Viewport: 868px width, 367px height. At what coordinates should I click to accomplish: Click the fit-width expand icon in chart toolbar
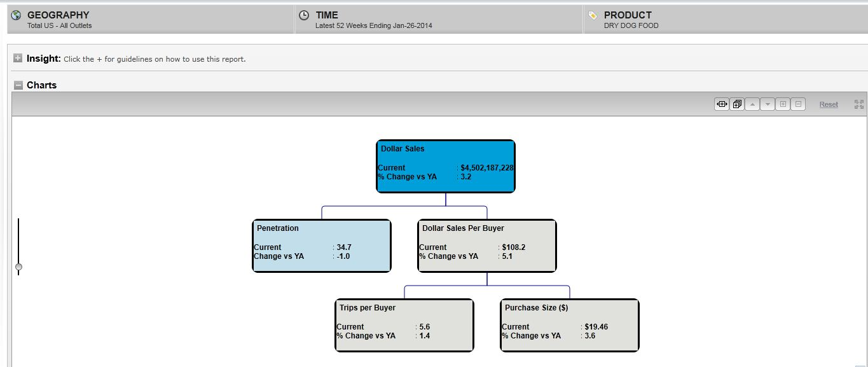pyautogui.click(x=722, y=104)
